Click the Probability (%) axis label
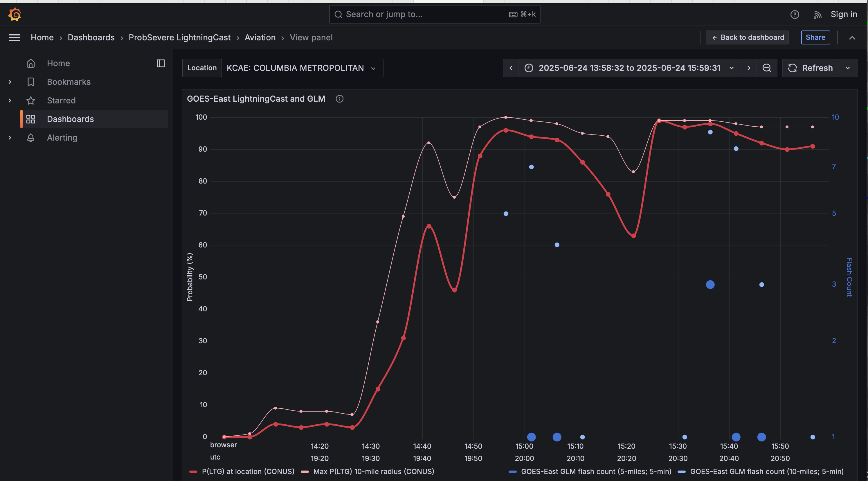Screen dimensions: 868x481 (190, 277)
